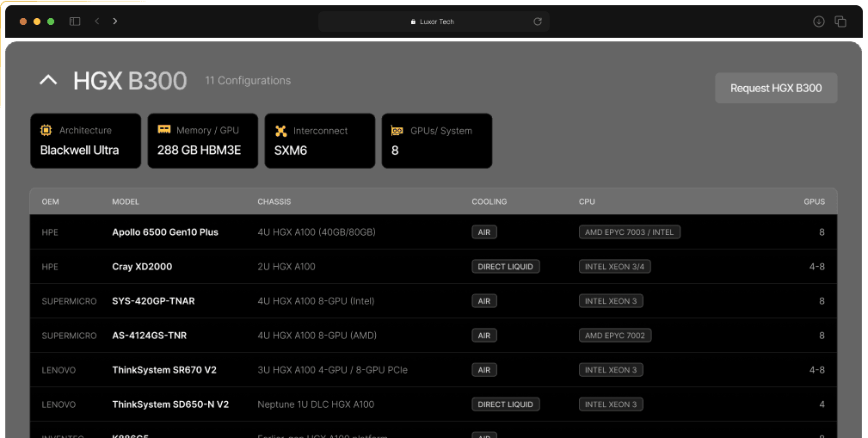Select the ThinkSystem SR670 V2 model
868x438 pixels.
click(x=164, y=370)
